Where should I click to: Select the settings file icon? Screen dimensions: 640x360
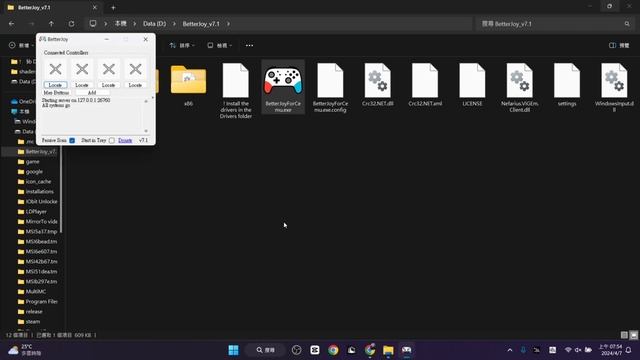tap(567, 80)
